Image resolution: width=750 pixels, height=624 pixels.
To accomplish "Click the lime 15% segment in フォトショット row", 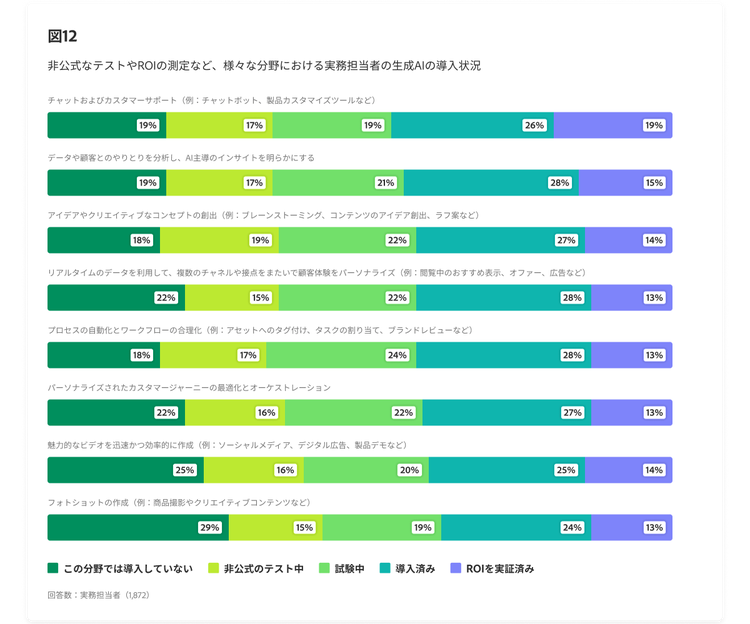I will pyautogui.click(x=276, y=527).
